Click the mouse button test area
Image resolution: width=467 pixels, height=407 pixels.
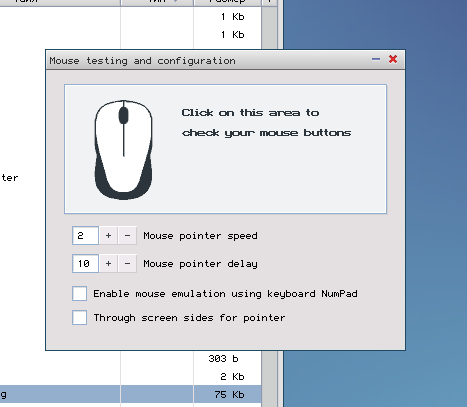click(x=225, y=149)
